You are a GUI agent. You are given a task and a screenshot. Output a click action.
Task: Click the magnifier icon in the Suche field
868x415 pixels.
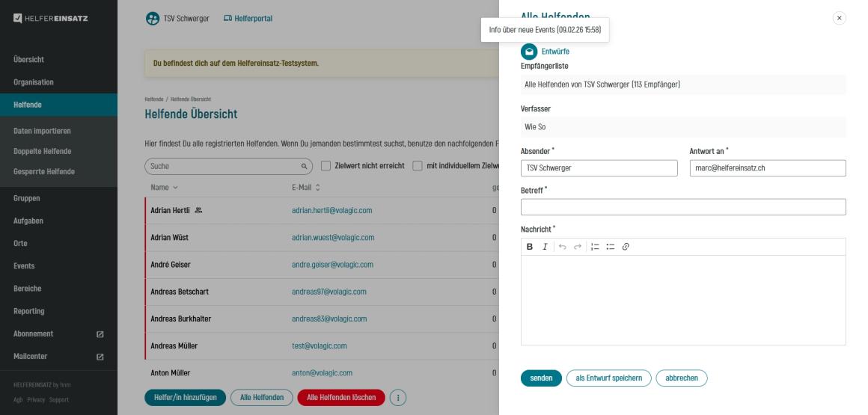pos(304,166)
